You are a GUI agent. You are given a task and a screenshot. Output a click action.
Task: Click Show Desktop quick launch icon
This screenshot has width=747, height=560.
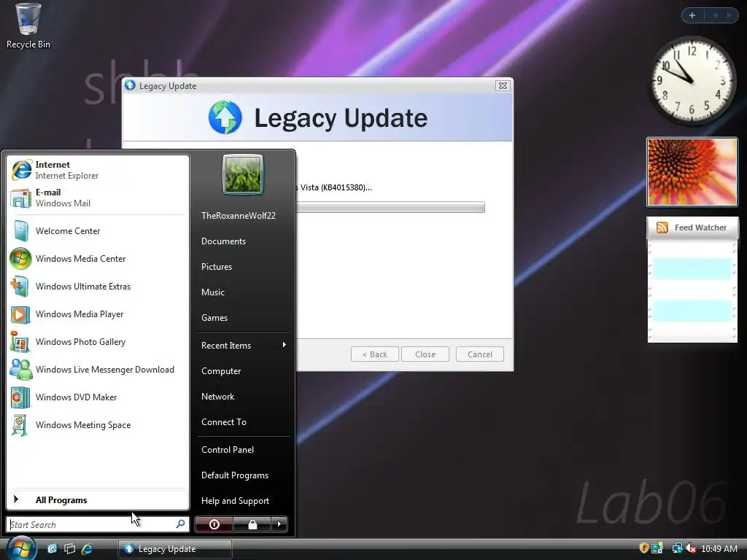(52, 549)
